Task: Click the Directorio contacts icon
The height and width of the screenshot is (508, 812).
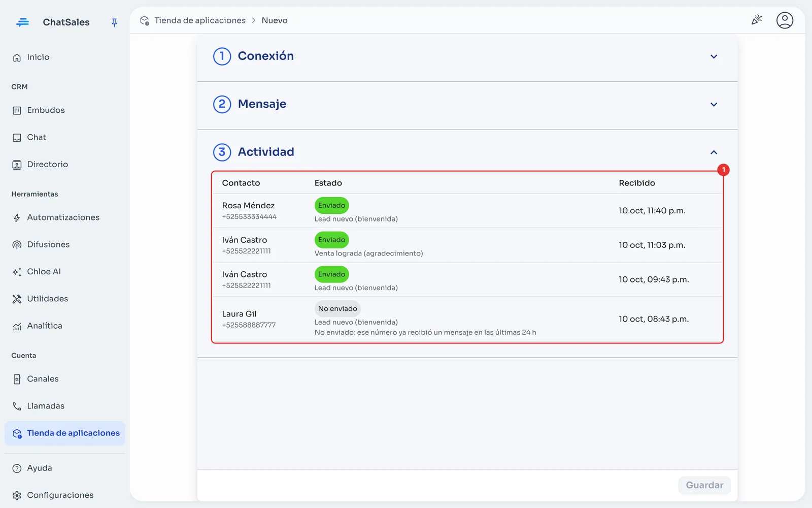Action: 17,165
